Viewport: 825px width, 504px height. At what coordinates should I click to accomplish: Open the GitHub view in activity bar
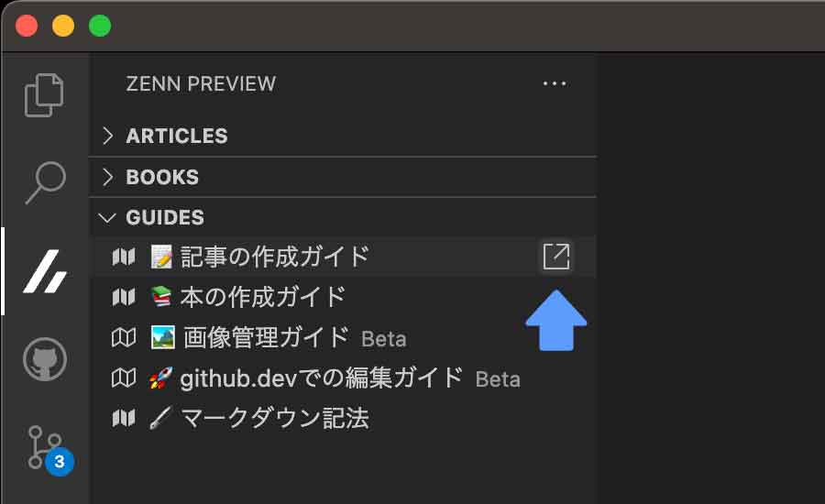[45, 359]
